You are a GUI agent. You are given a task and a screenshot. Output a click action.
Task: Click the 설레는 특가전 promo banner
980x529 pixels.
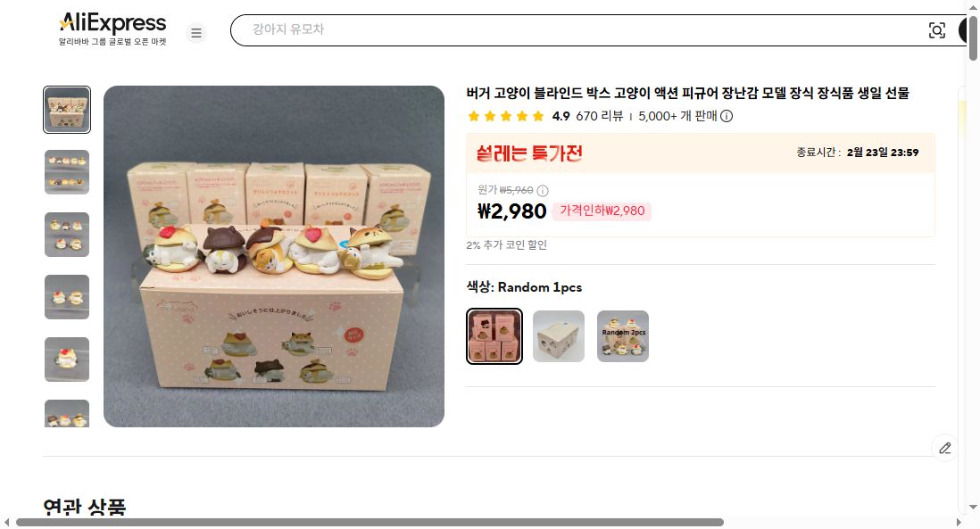tap(527, 153)
